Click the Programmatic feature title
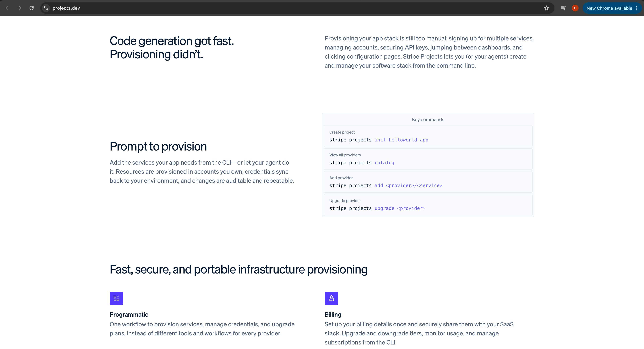 click(129, 314)
